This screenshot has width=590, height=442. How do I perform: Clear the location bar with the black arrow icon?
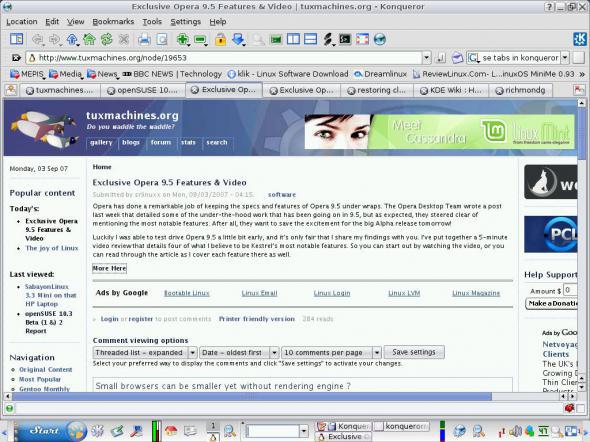click(x=16, y=58)
